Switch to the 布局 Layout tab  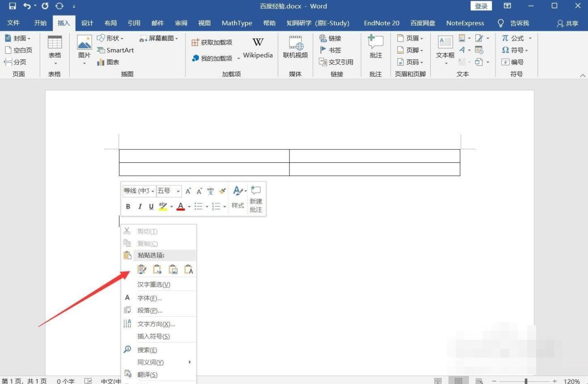tap(110, 23)
